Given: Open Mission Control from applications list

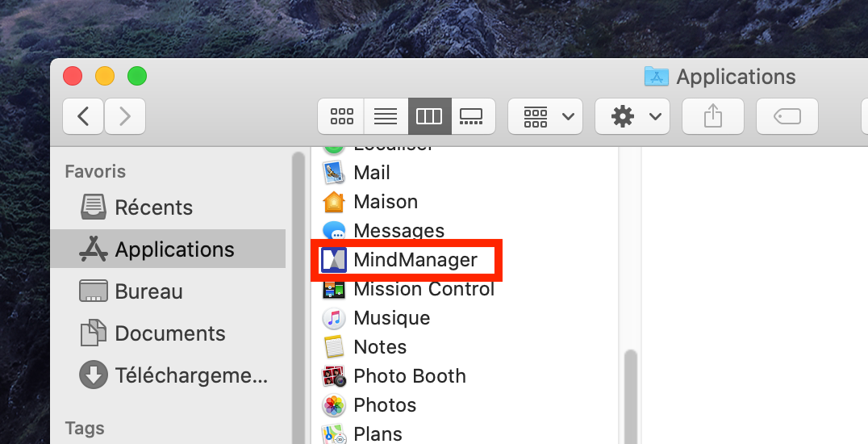Looking at the screenshot, I should (424, 289).
